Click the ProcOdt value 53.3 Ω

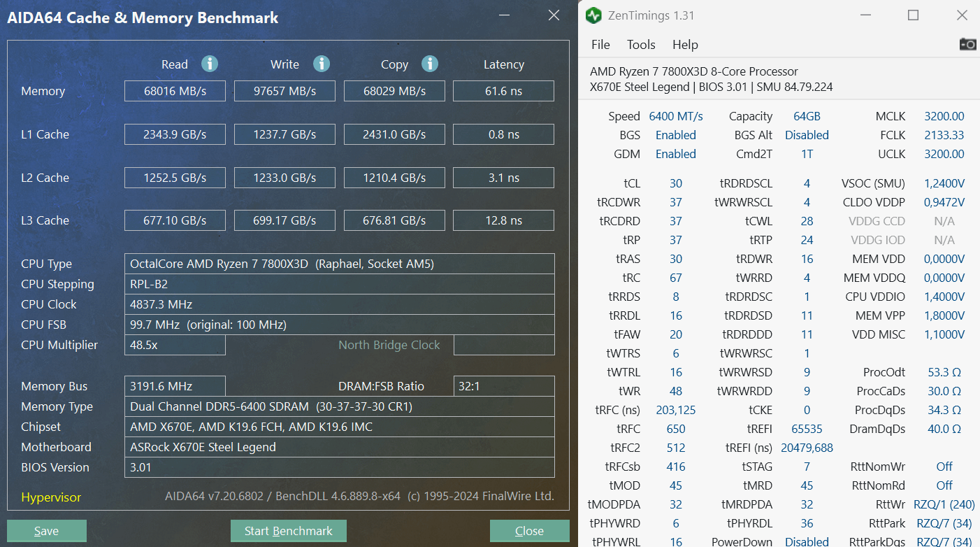pyautogui.click(x=944, y=372)
